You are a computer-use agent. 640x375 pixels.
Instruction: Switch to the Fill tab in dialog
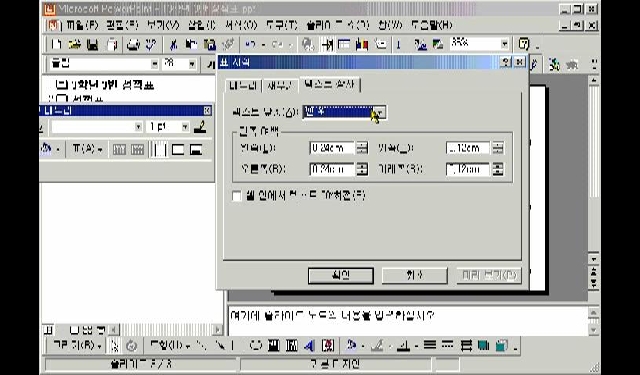[x=280, y=85]
